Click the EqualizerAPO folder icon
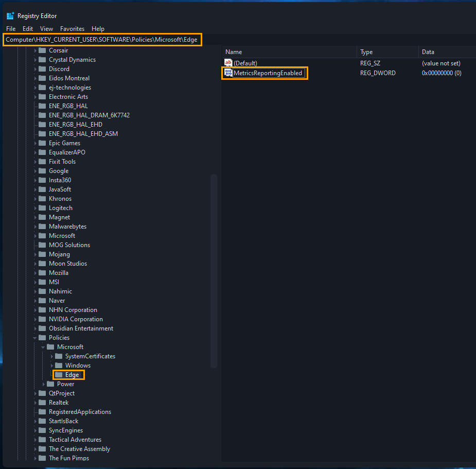Image resolution: width=476 pixels, height=469 pixels. 42,152
